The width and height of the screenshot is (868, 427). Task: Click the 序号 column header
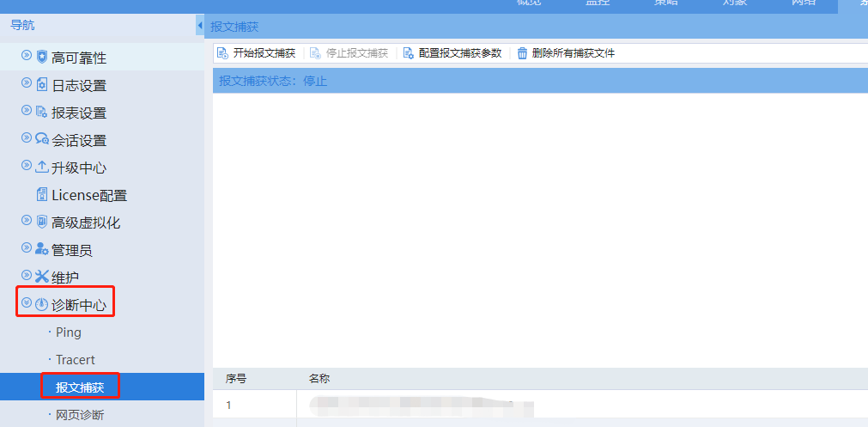(x=236, y=379)
